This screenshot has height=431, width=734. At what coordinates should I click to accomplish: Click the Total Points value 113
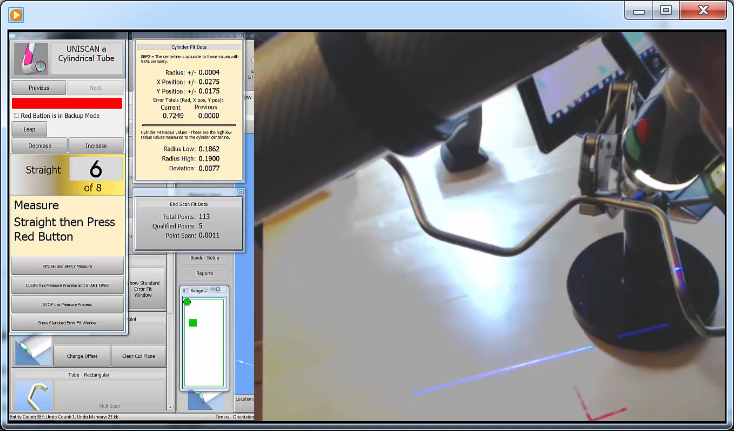pyautogui.click(x=204, y=217)
